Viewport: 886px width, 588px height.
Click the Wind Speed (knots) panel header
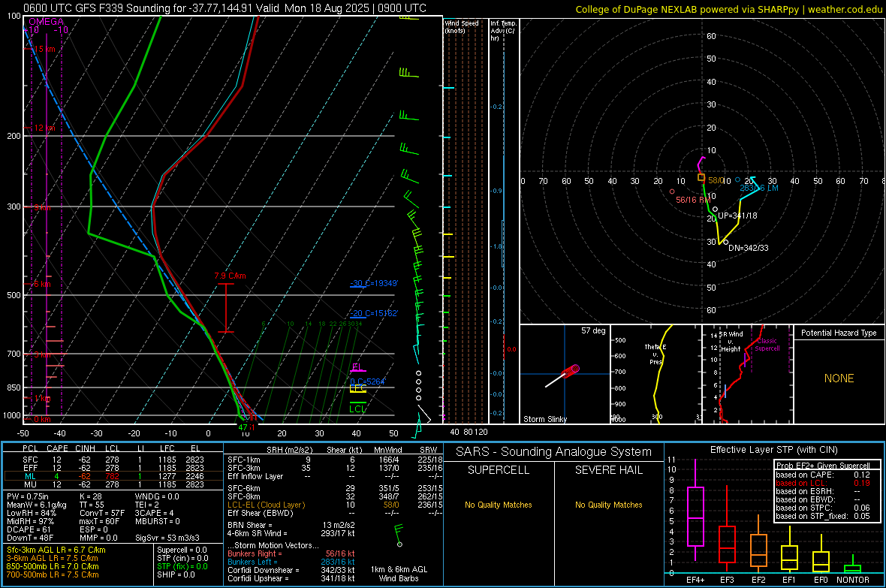tap(462, 26)
